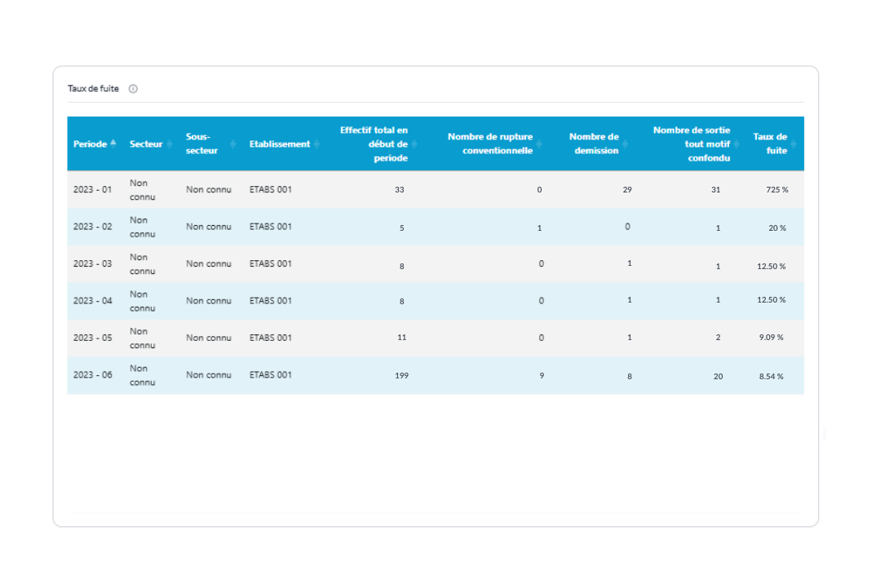Click the Secteur column sort arrows
Image resolution: width=876 pixels, height=588 pixels.
167,144
